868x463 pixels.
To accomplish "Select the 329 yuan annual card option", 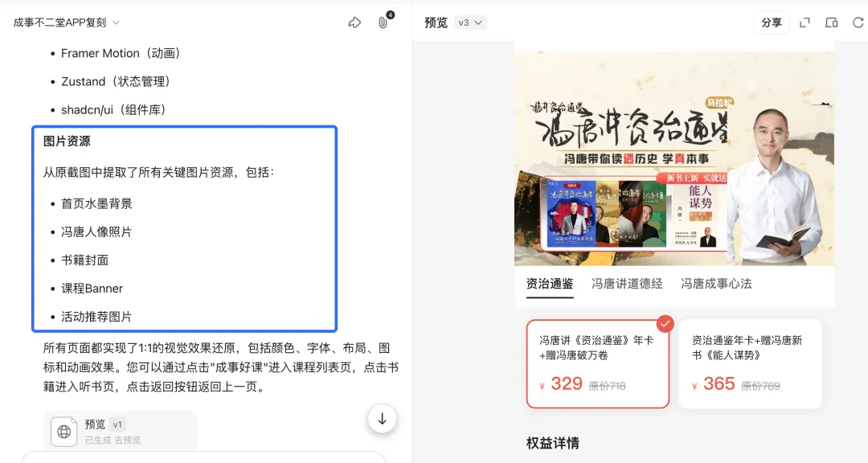I will 598,364.
